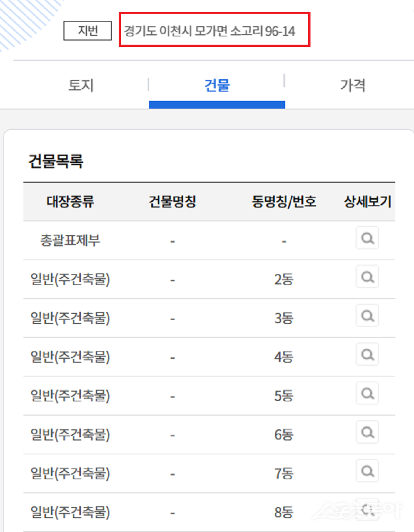
Task: Click search icon in 5동 row
Action: pyautogui.click(x=367, y=393)
